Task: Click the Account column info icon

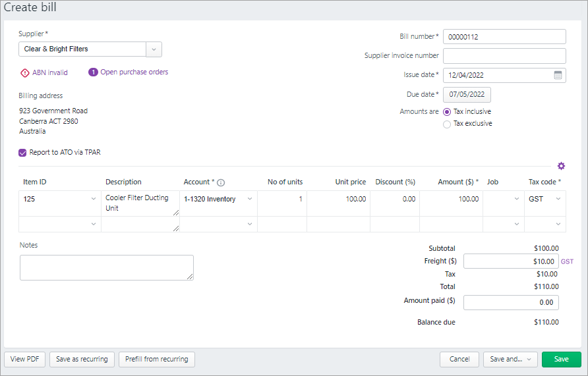Action: (221, 182)
